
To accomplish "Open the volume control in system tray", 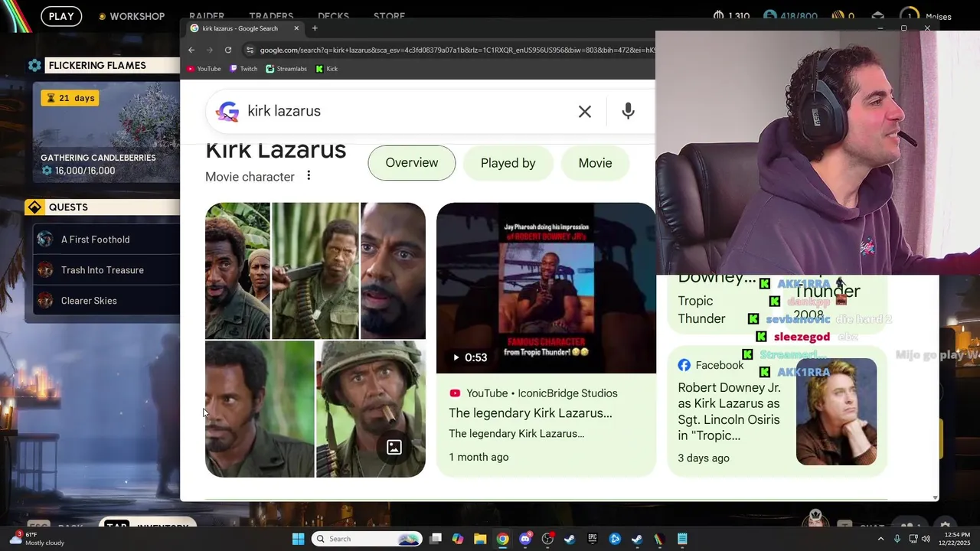I will tap(926, 539).
